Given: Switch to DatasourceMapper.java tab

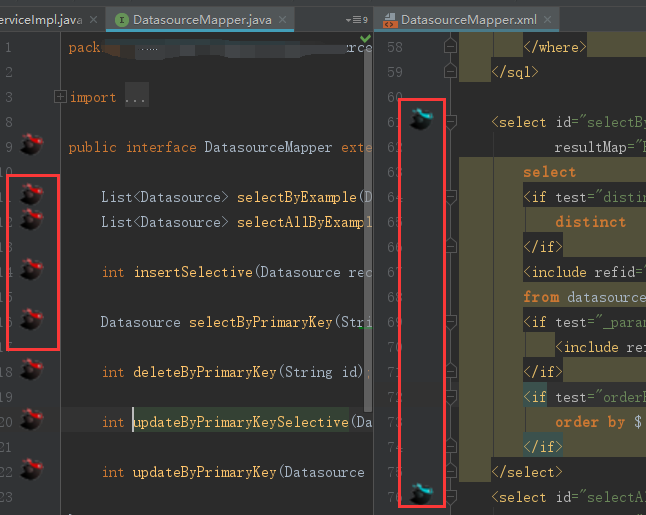Looking at the screenshot, I should (x=202, y=20).
